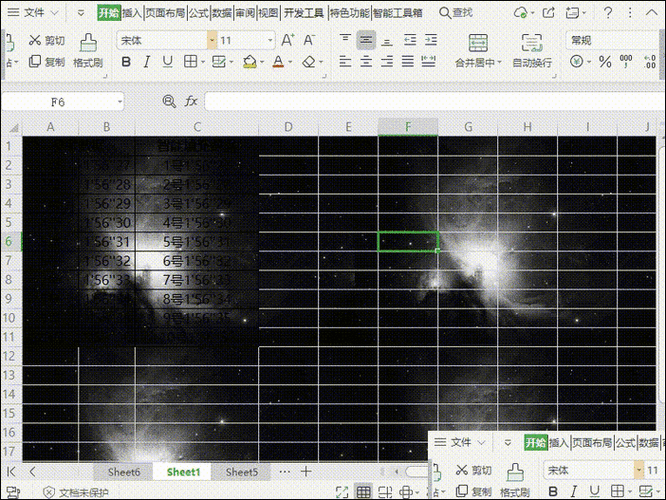Click the 文档未保护 status item
Screen dimensions: 666x500
(x=76, y=492)
